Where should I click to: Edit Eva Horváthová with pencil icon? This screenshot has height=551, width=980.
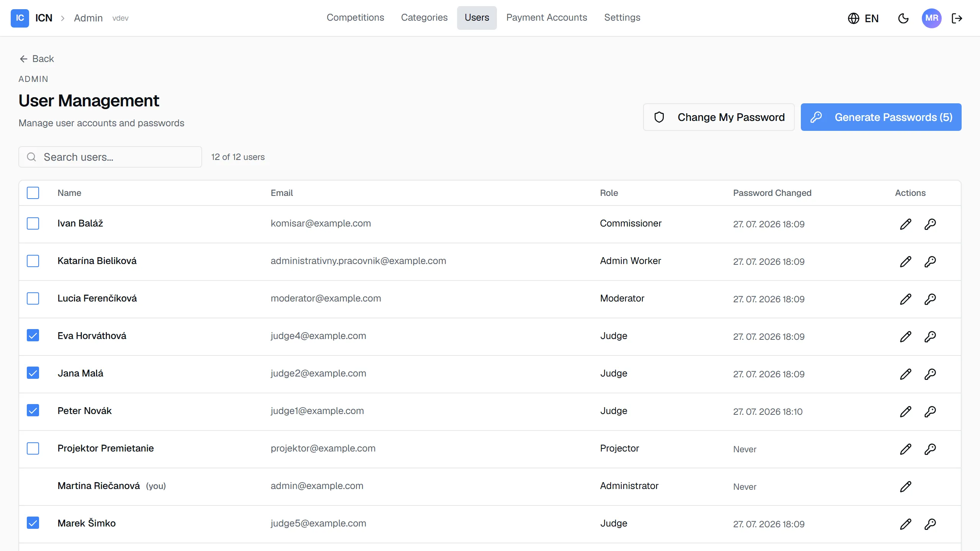pyautogui.click(x=906, y=337)
